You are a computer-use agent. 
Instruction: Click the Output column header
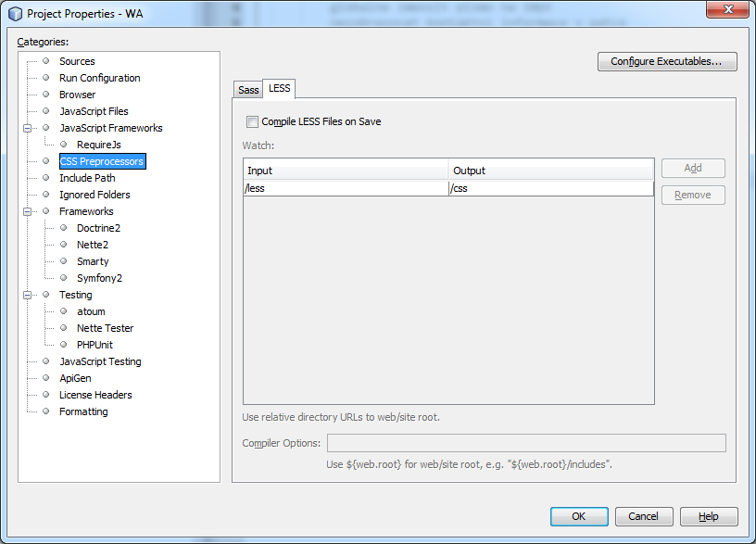(x=551, y=171)
